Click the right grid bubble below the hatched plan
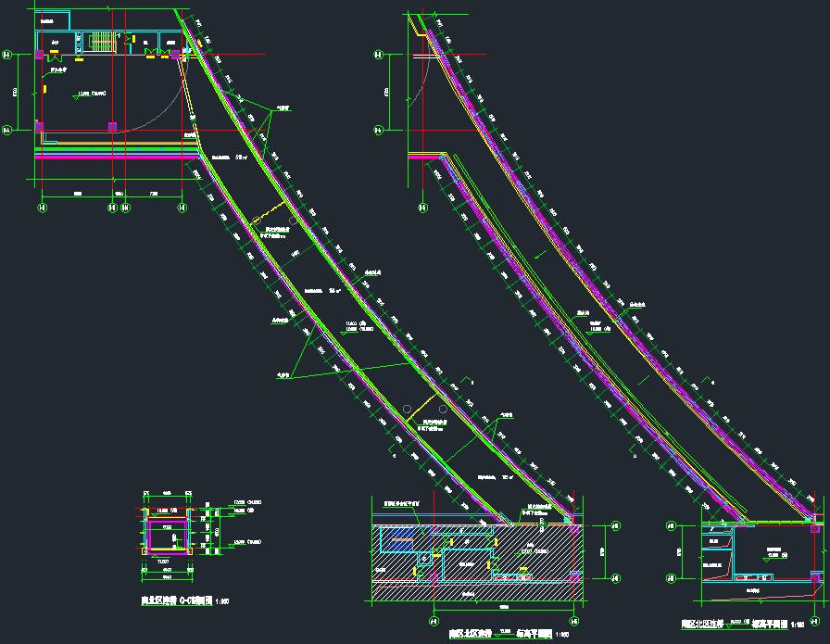Viewport: 830px width, 644px height. [x=573, y=621]
